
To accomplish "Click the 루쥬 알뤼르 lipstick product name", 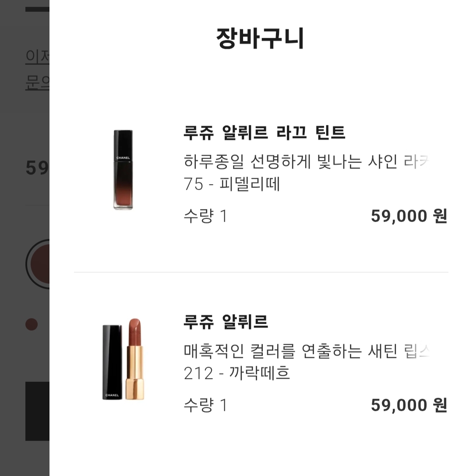I will click(x=226, y=322).
